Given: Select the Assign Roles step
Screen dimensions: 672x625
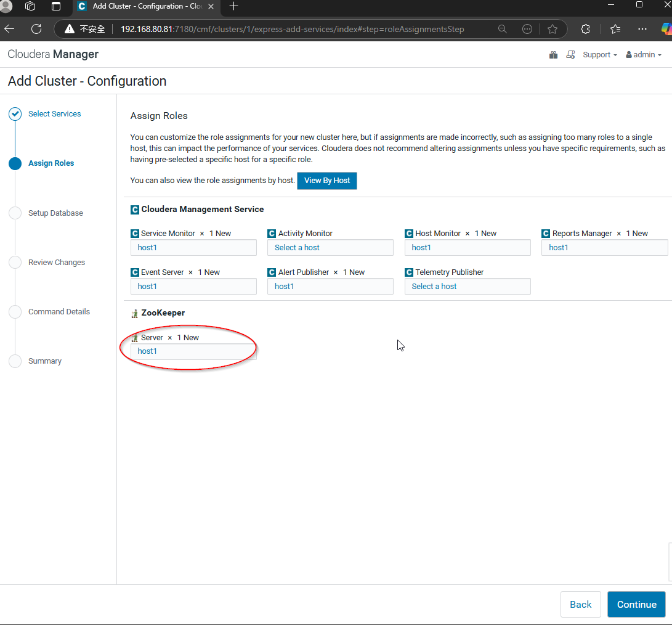Looking at the screenshot, I should (51, 163).
